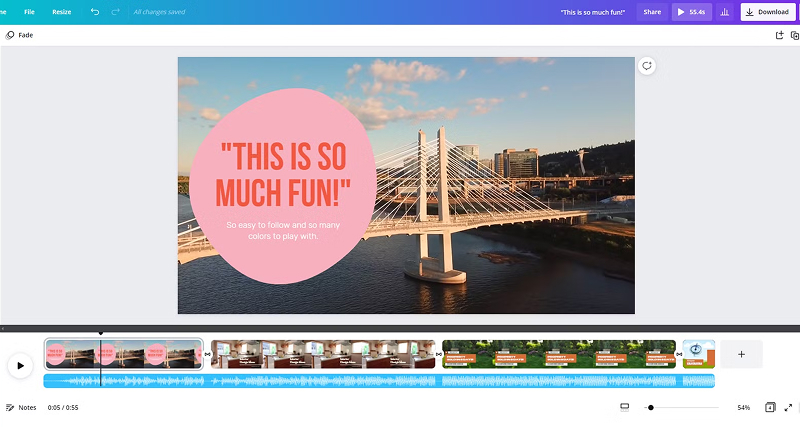Add a new page with plus button

tap(741, 354)
